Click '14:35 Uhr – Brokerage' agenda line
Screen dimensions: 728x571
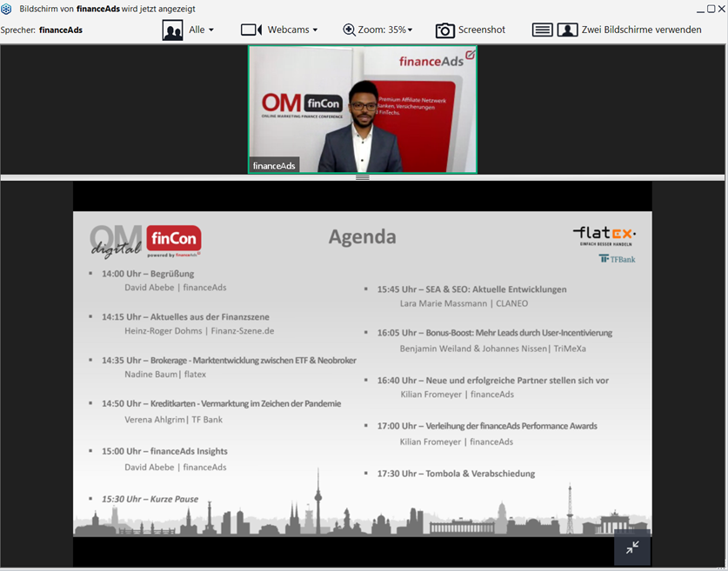click(229, 361)
